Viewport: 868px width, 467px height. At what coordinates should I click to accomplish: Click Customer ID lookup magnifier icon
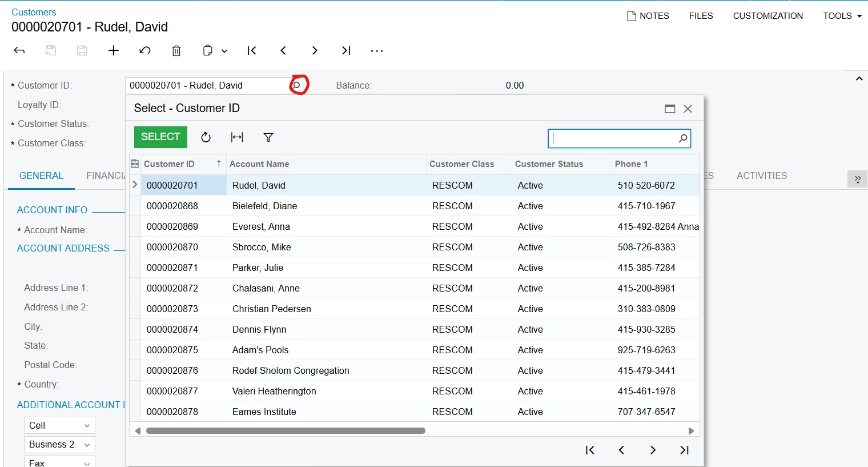click(296, 85)
